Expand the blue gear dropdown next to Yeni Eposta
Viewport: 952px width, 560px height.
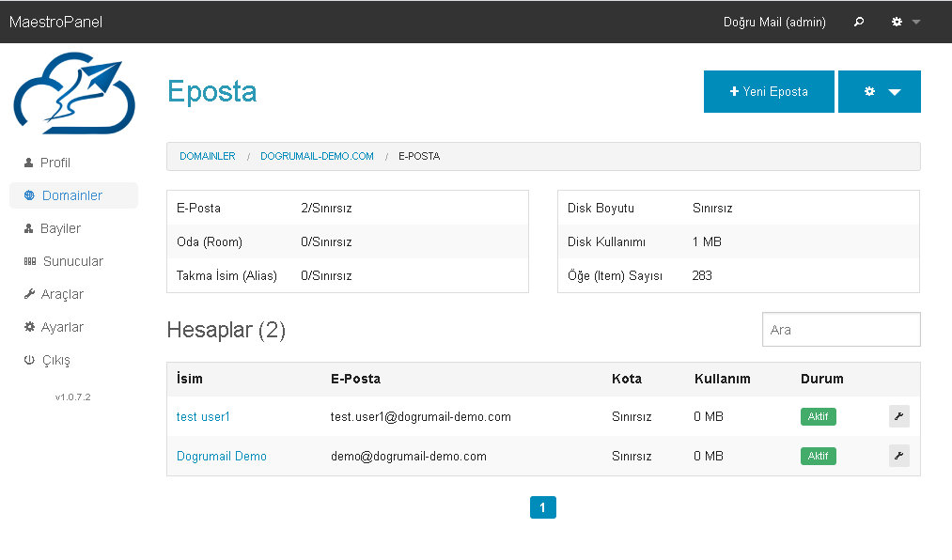[879, 92]
